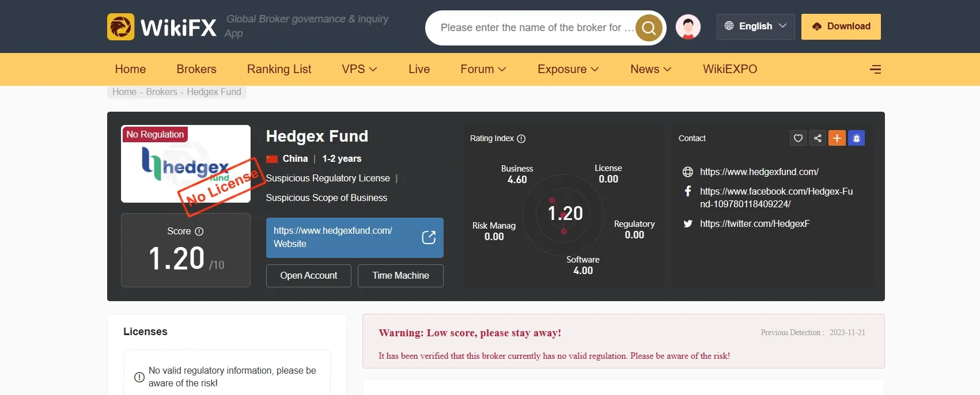Image resolution: width=980 pixels, height=395 pixels.
Task: Open hedgexfund.com link in Contact
Action: [x=759, y=172]
